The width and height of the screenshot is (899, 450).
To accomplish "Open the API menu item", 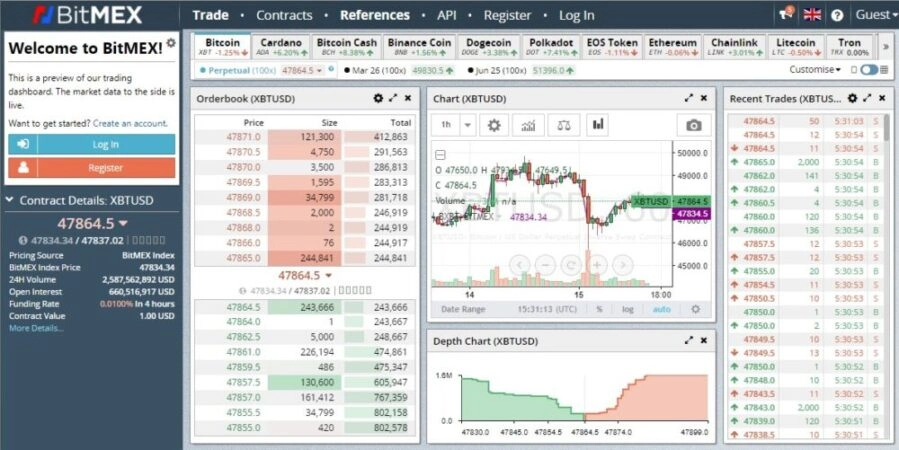I will pos(447,15).
